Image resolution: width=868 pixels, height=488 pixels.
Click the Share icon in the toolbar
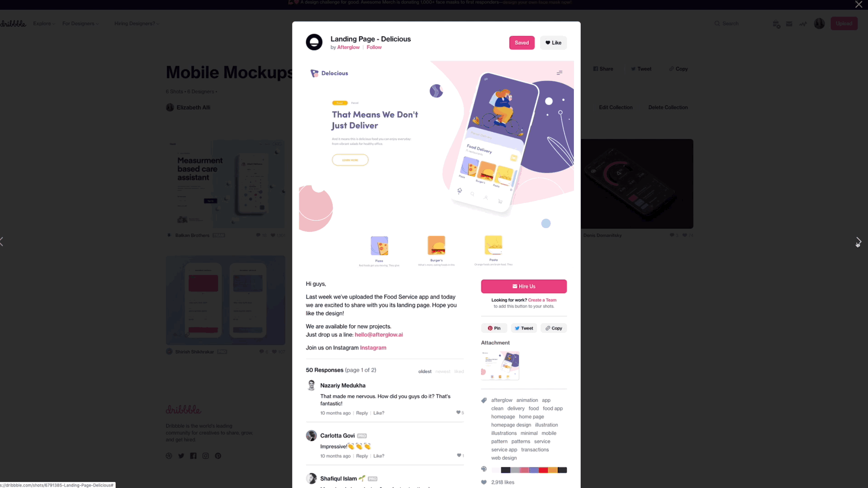pos(603,69)
